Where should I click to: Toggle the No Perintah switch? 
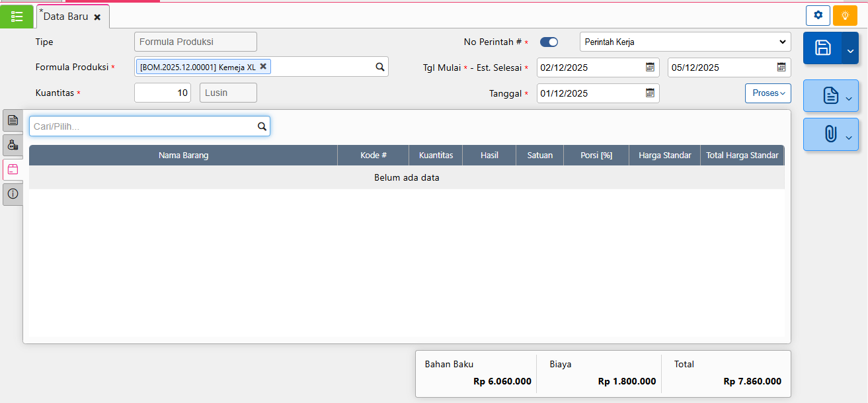[549, 42]
